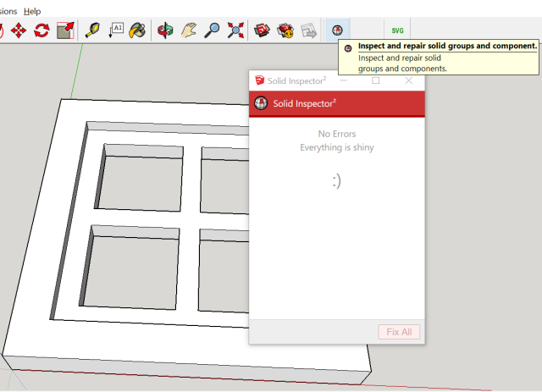
Task: Click the smiley face in Solid Inspector
Action: (x=337, y=181)
